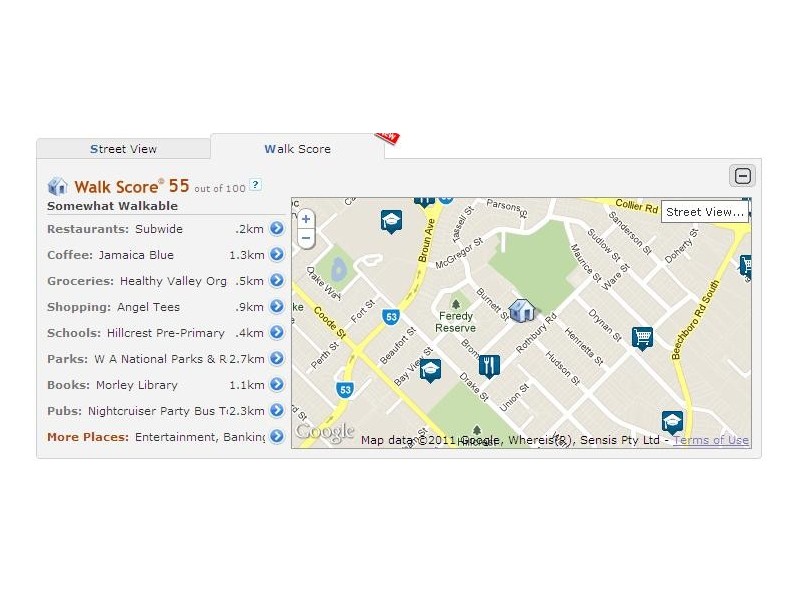This screenshot has height=600, width=800.
Task: Click the restaurant fork-and-knife map marker
Action: (x=488, y=365)
